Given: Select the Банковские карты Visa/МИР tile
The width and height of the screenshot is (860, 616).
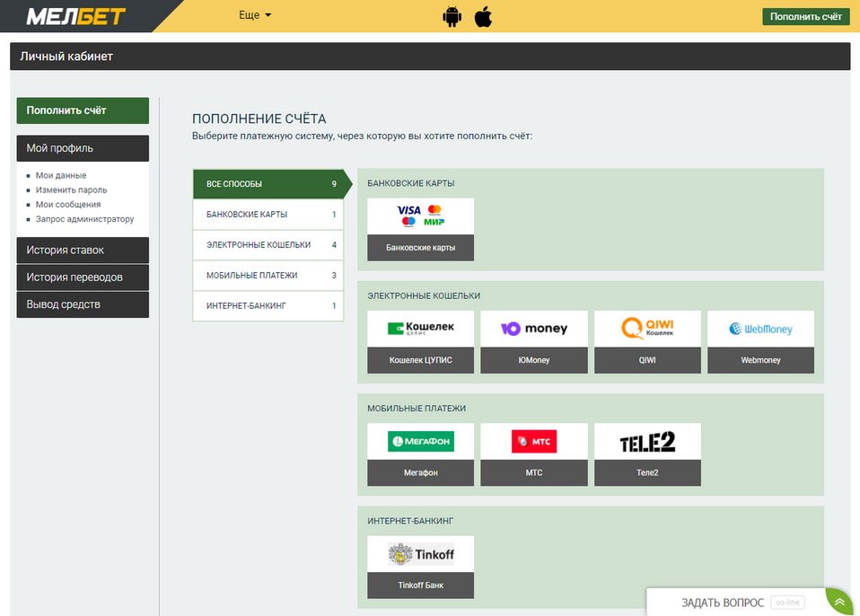Looking at the screenshot, I should (420, 216).
